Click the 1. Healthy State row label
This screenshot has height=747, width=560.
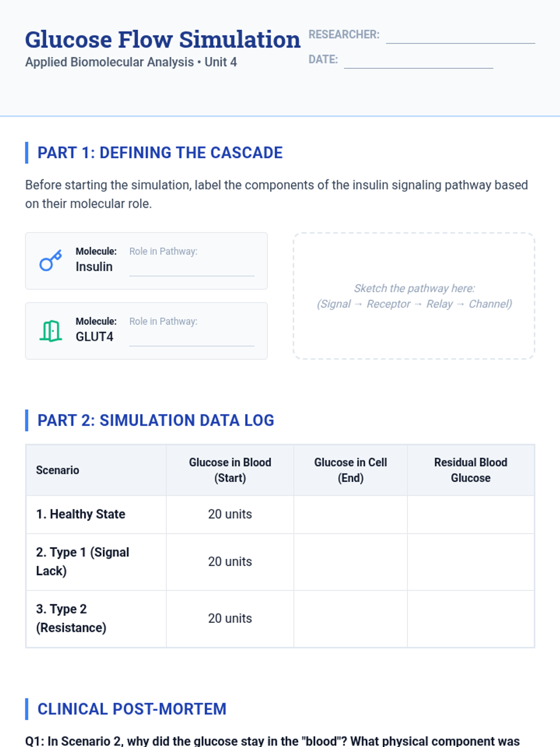81,514
